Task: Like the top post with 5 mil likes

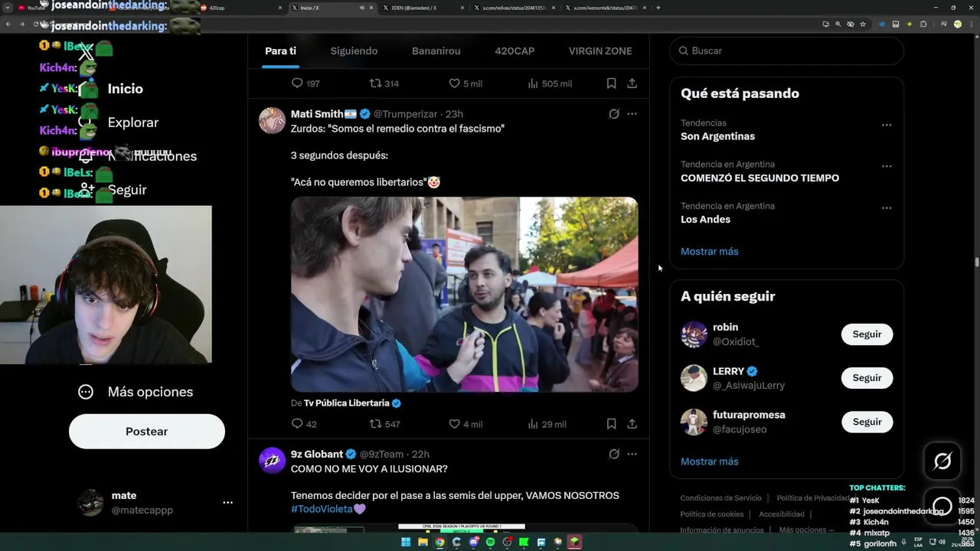Action: [x=465, y=83]
